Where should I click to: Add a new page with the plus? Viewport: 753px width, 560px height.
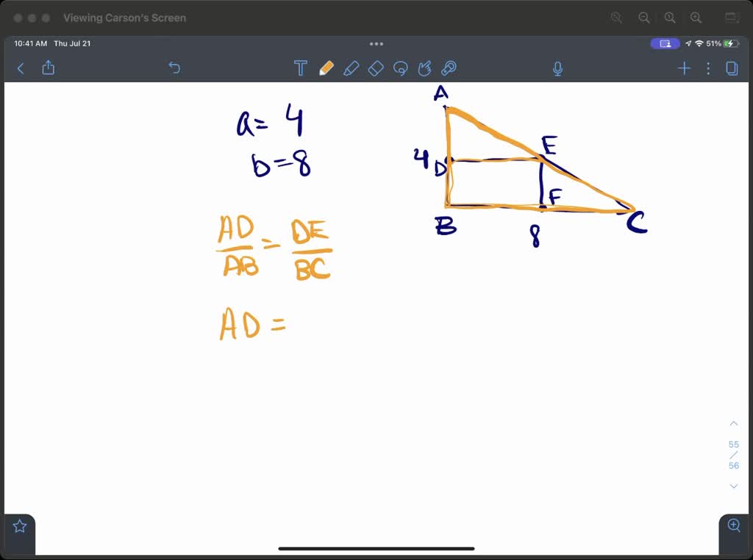pyautogui.click(x=684, y=68)
